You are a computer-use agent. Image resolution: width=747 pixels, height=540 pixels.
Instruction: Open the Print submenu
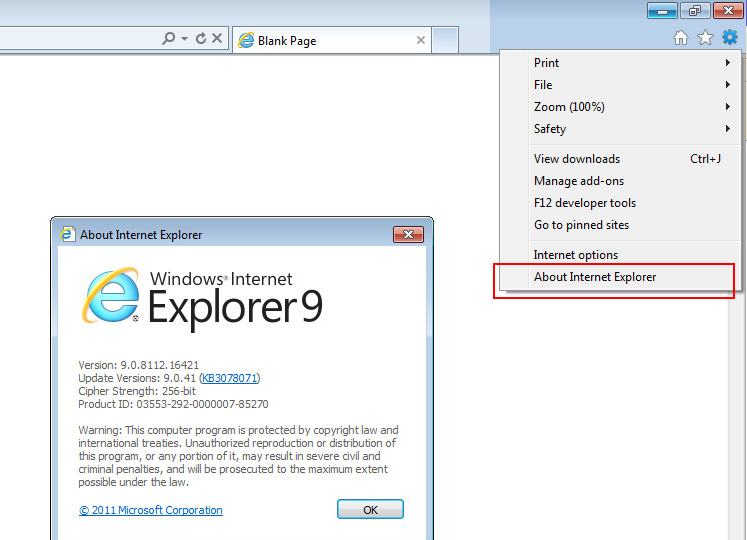635,63
